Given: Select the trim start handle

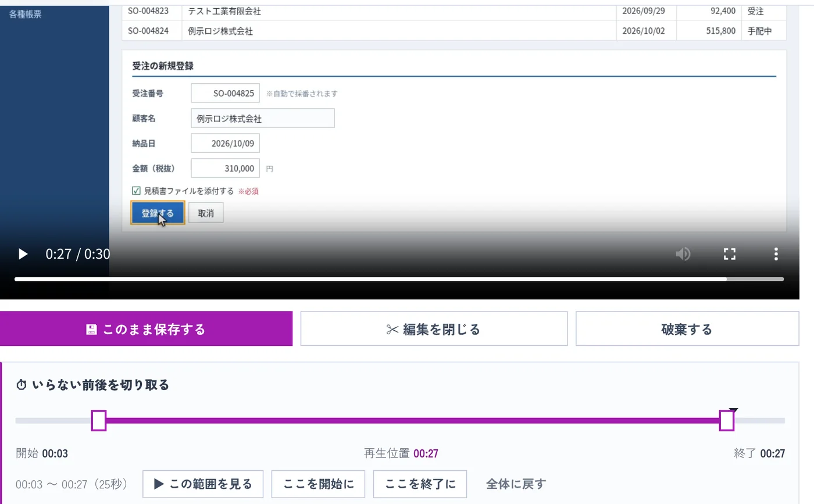Looking at the screenshot, I should (x=99, y=420).
